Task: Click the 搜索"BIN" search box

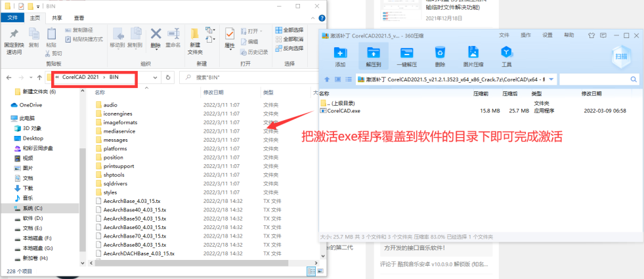Action: [251, 77]
